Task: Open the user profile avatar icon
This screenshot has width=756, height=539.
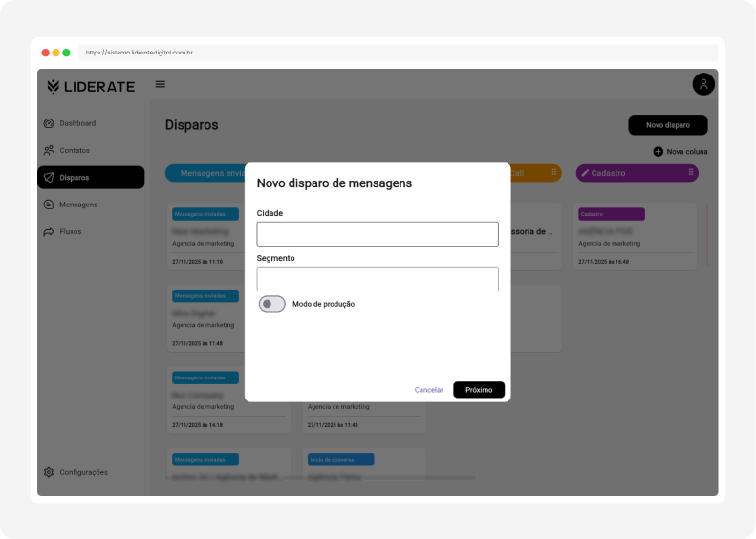Action: pyautogui.click(x=703, y=84)
